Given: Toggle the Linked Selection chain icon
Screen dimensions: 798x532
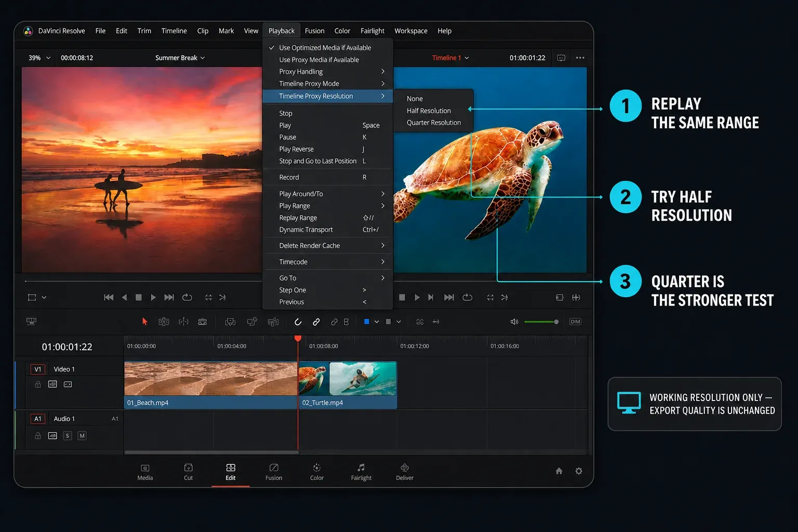Looking at the screenshot, I should 316,322.
